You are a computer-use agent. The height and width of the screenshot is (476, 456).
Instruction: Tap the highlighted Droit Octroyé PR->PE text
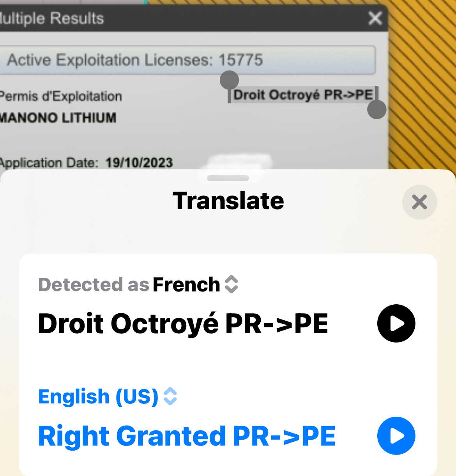pyautogui.click(x=303, y=95)
